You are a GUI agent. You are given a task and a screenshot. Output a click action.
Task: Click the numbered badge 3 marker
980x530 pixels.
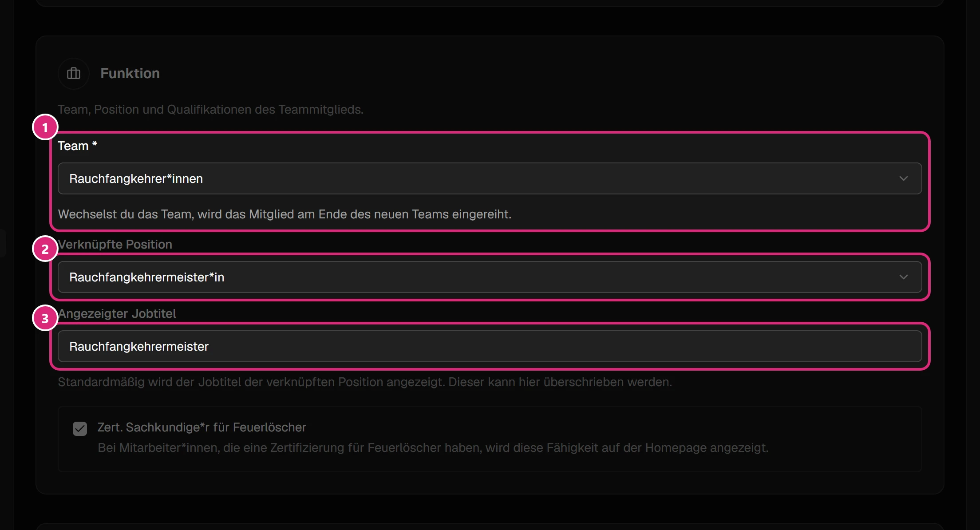(x=45, y=318)
